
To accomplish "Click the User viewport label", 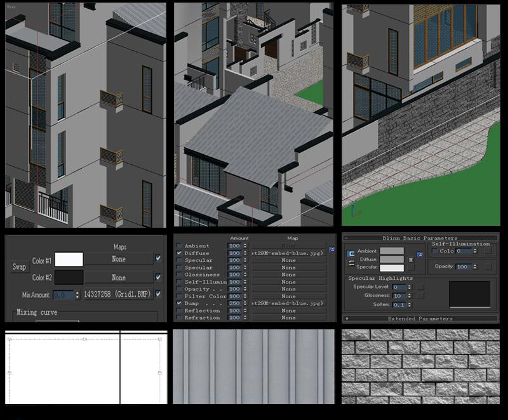I will point(11,7).
